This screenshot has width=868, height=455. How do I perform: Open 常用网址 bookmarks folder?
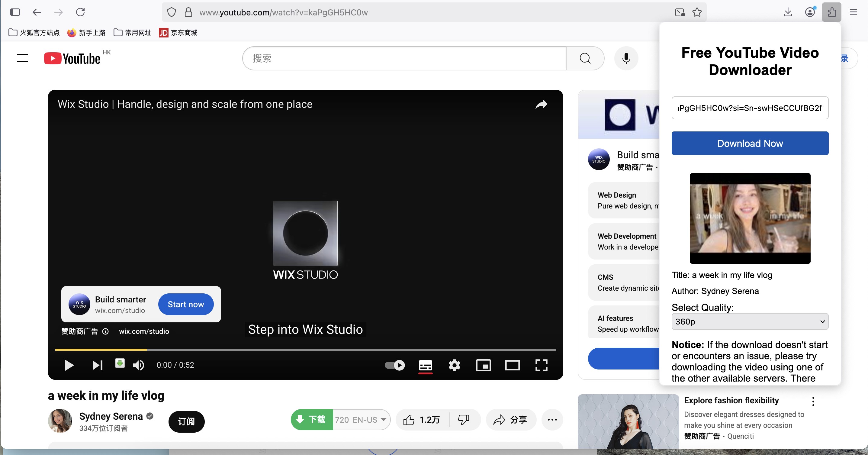132,33
